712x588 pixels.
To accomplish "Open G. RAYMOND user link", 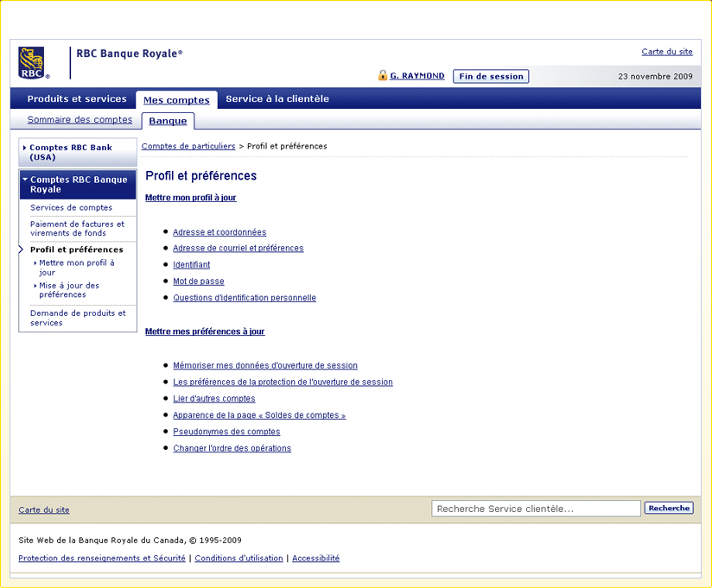I will point(417,76).
